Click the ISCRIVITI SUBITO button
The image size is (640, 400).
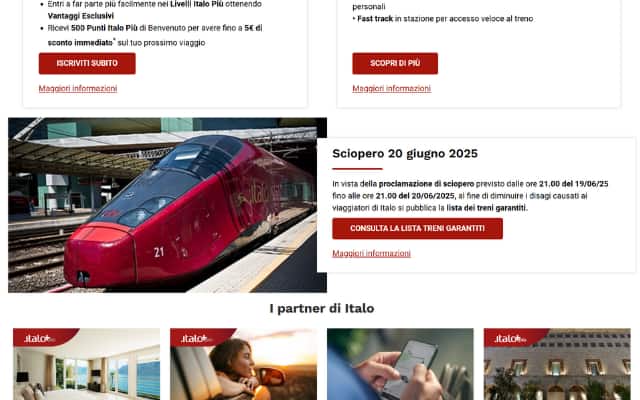(87, 63)
